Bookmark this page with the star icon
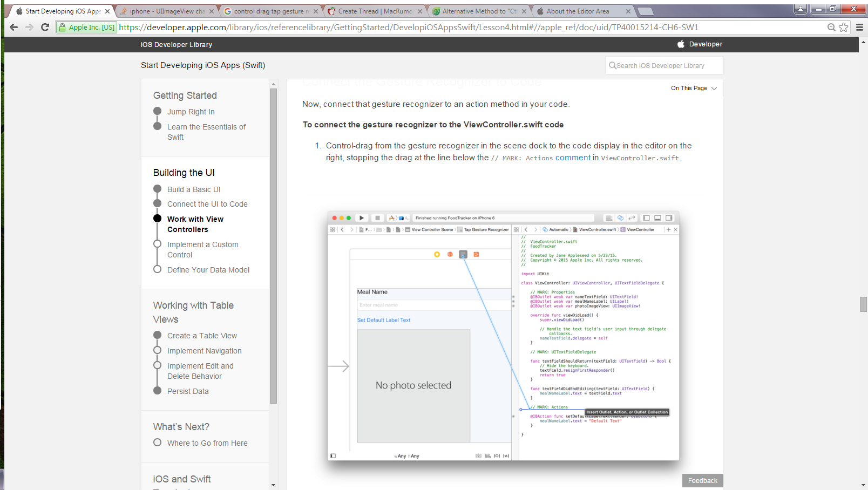 (844, 28)
